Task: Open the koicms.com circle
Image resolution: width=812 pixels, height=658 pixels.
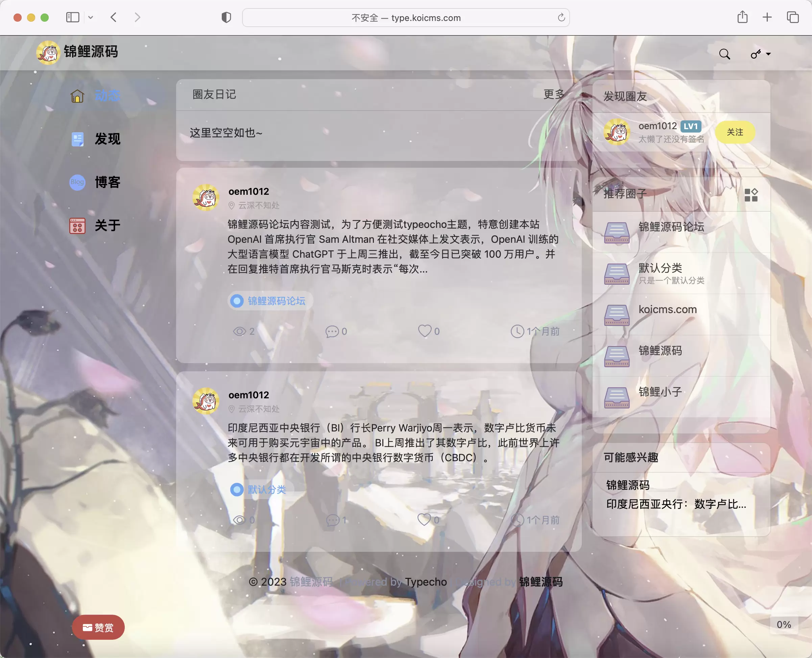Action: (x=667, y=309)
